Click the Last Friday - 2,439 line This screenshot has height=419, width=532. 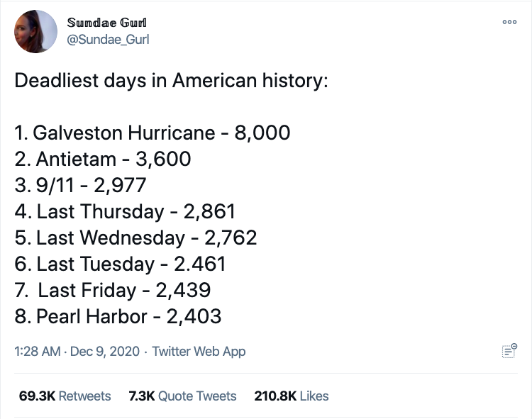point(113,290)
